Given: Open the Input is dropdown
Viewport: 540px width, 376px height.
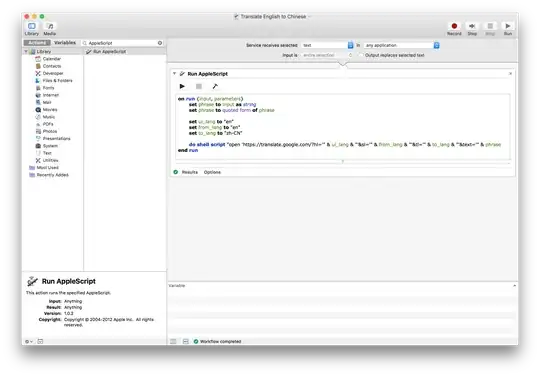Looking at the screenshot, I should point(327,55).
